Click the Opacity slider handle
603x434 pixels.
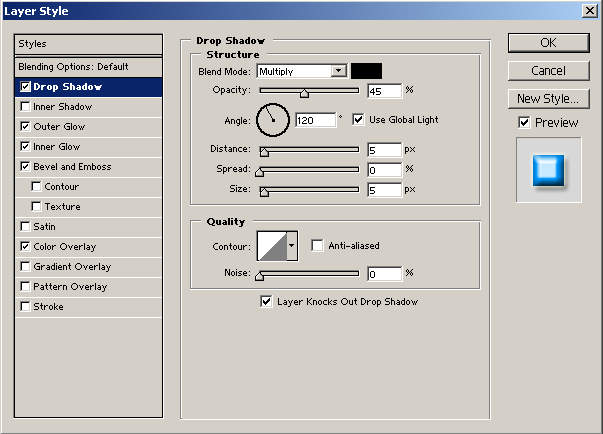[x=304, y=93]
